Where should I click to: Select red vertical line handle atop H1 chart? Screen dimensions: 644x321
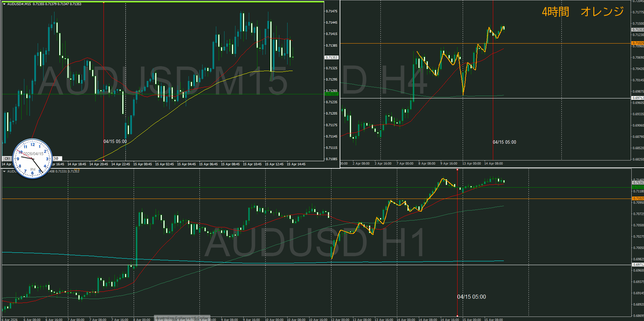click(457, 170)
